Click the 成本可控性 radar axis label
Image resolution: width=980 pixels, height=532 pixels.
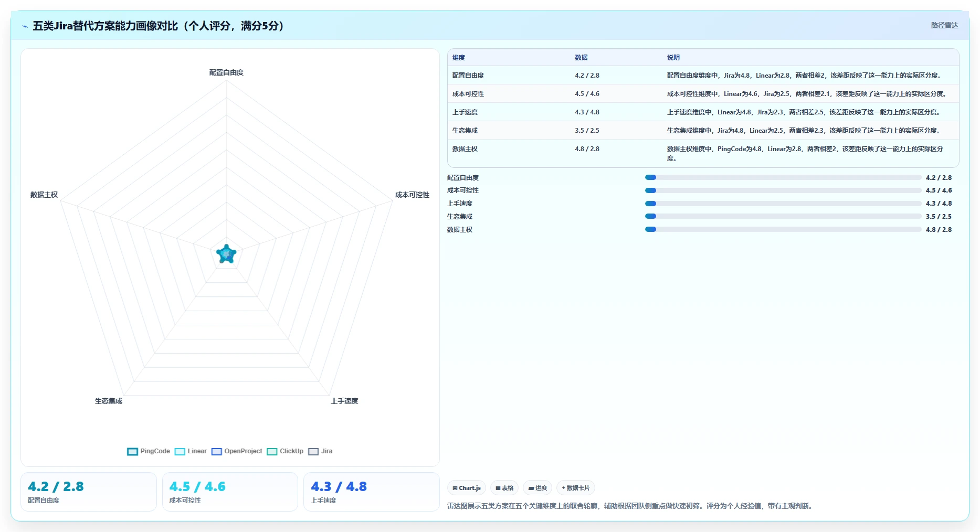412,195
